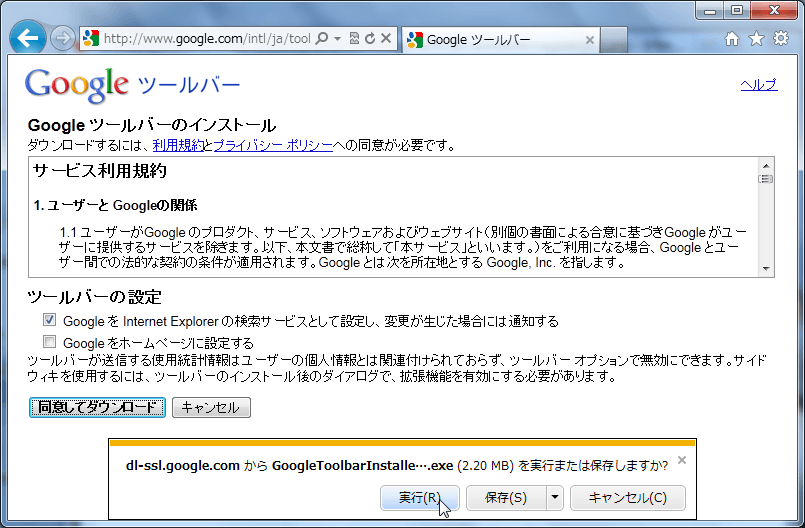Go back with the blue arrow button
Viewport: 805px width, 528px height.
[x=27, y=37]
